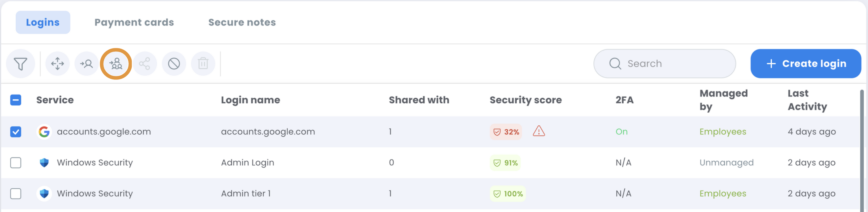The height and width of the screenshot is (212, 868).
Task: Click the Create login button
Action: click(806, 64)
